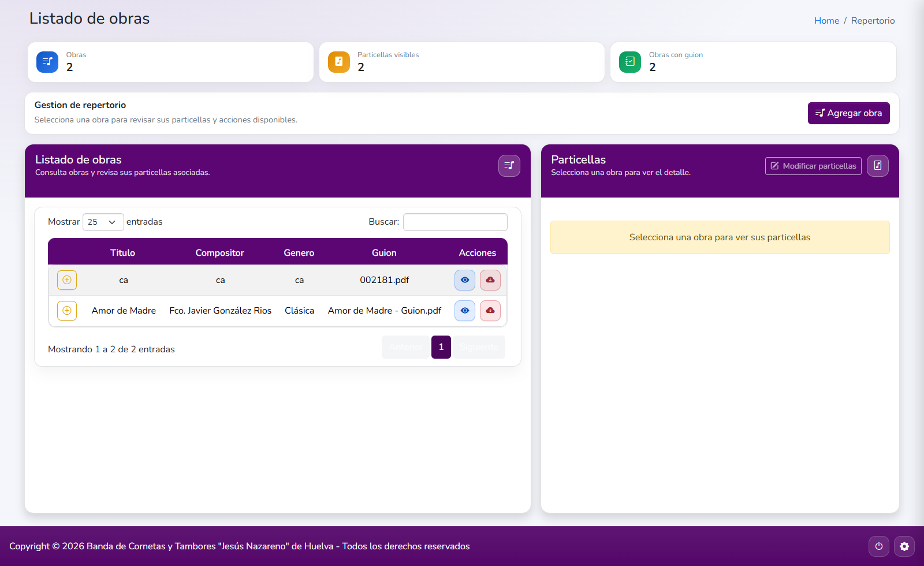Click the orange Particellas visibles icon

(339, 62)
